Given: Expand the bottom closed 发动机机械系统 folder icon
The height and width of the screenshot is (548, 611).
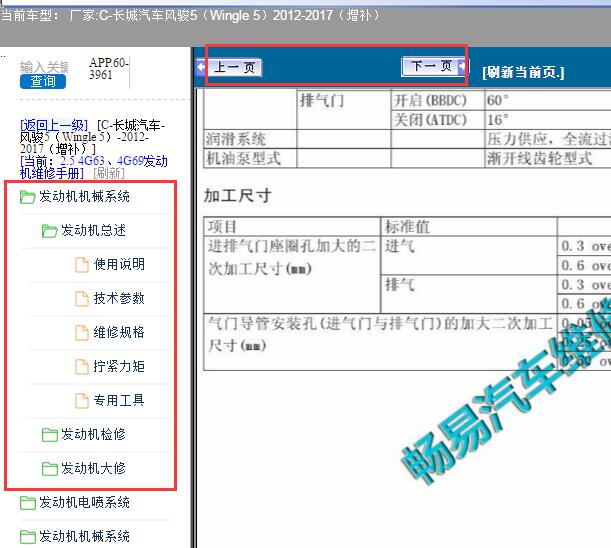Looking at the screenshot, I should [27, 536].
